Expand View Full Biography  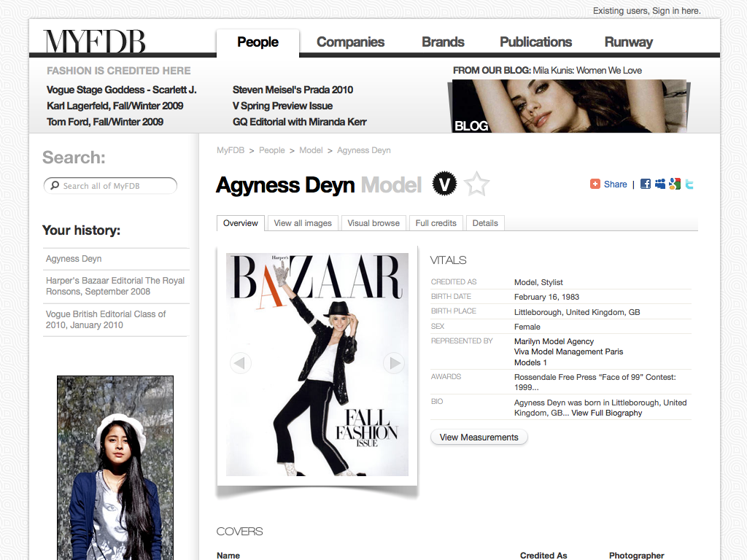607,413
